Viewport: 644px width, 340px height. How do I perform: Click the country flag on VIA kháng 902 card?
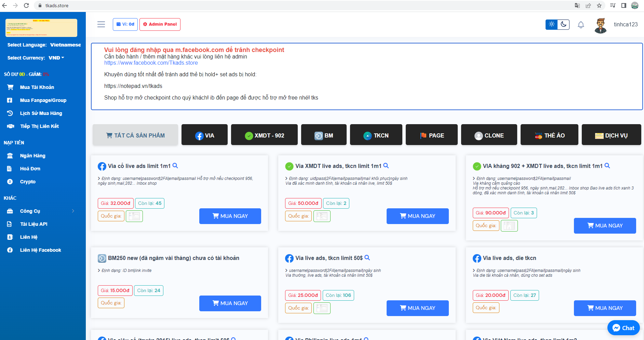coord(509,226)
